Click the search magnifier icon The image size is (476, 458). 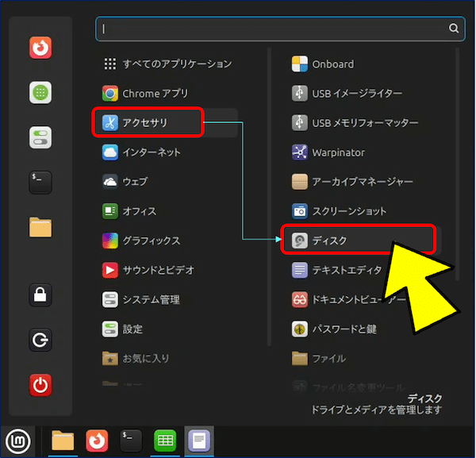[x=454, y=29]
